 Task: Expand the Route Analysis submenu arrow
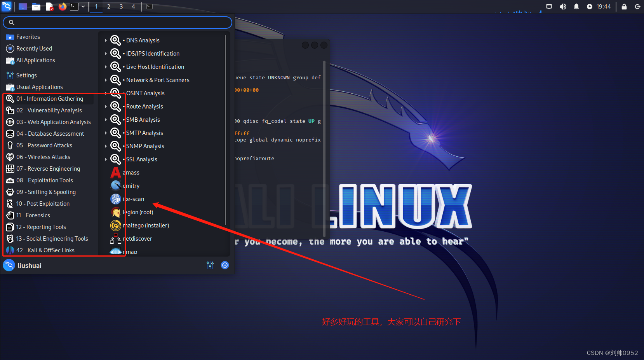click(106, 107)
